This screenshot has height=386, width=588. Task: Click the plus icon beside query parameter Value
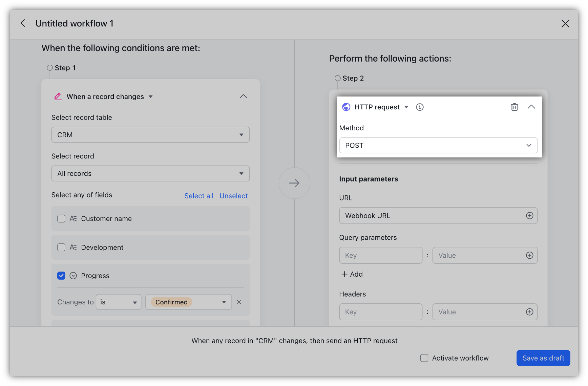click(530, 255)
